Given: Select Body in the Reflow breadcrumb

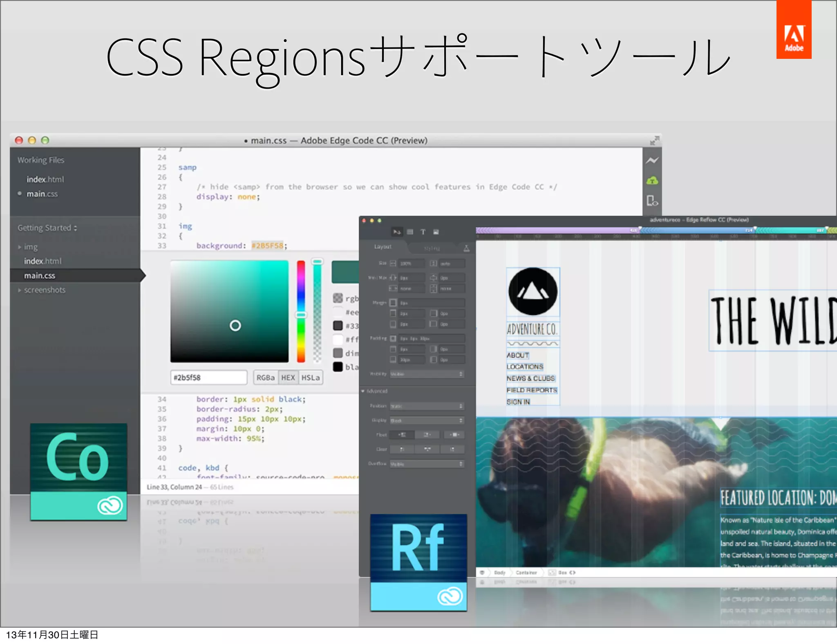Looking at the screenshot, I should coord(499,572).
